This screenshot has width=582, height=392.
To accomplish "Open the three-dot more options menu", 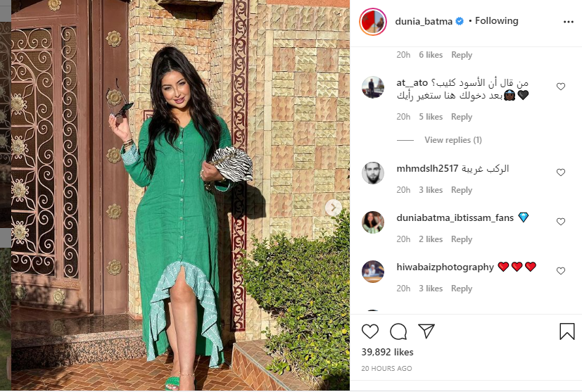I will [568, 22].
